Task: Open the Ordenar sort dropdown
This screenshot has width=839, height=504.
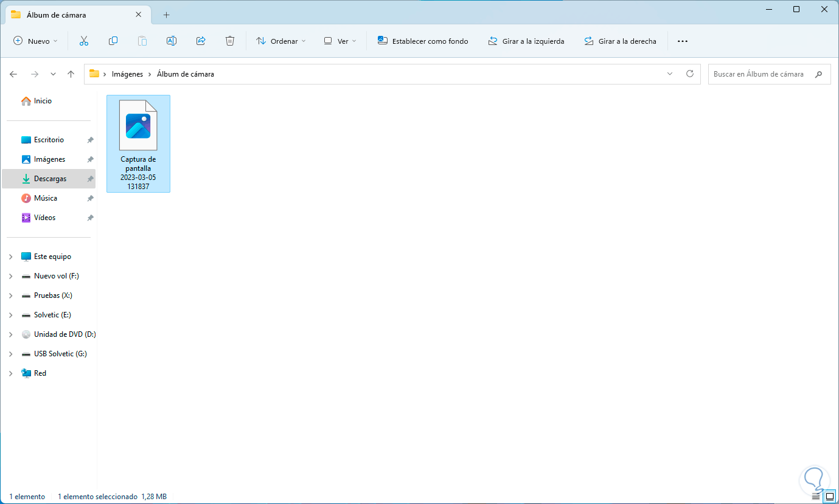Action: click(281, 41)
